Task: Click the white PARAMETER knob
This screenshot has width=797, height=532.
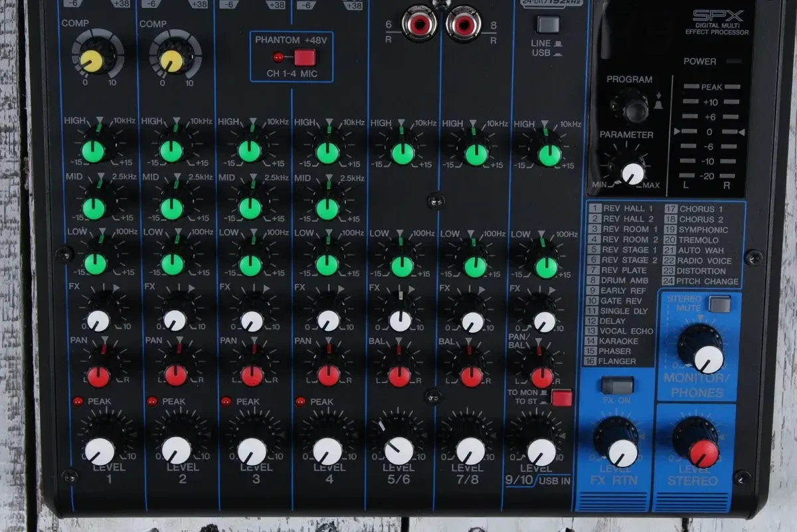Action: (x=632, y=173)
